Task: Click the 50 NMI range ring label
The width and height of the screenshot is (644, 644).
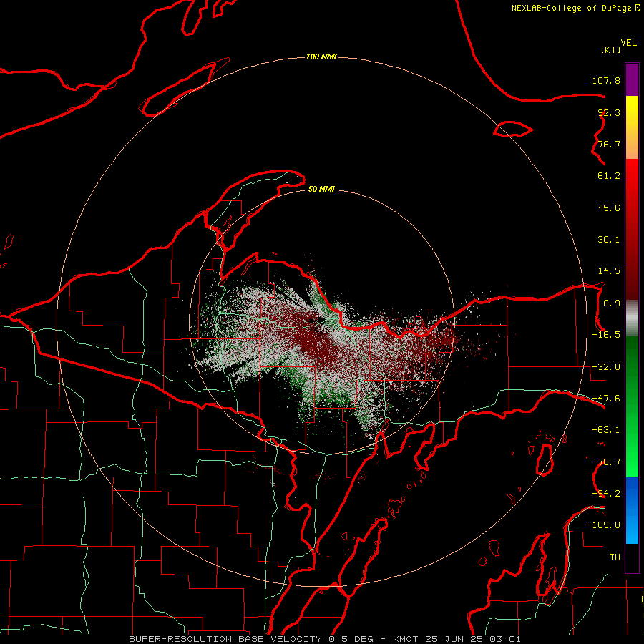Action: tap(321, 190)
